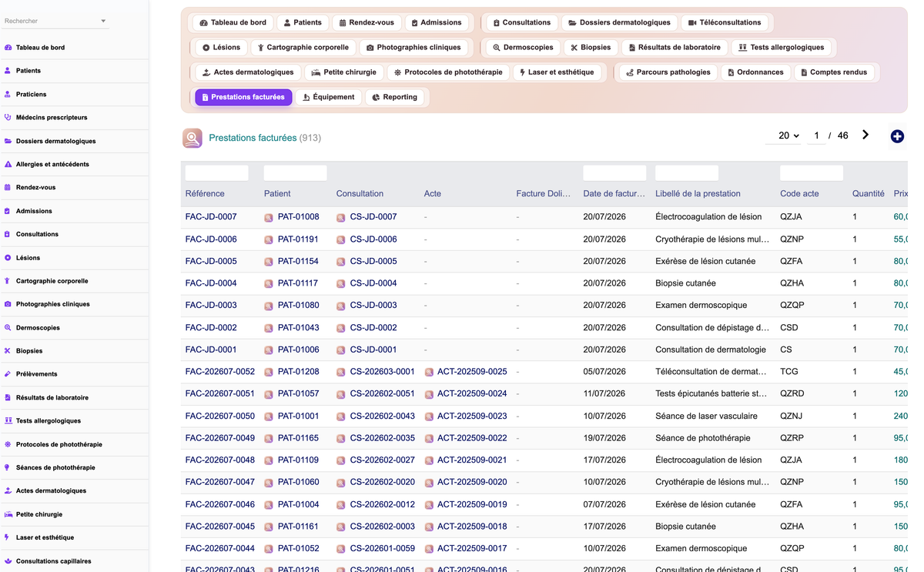This screenshot has width=924, height=572.
Task: Edit the current page number field
Action: click(x=816, y=135)
